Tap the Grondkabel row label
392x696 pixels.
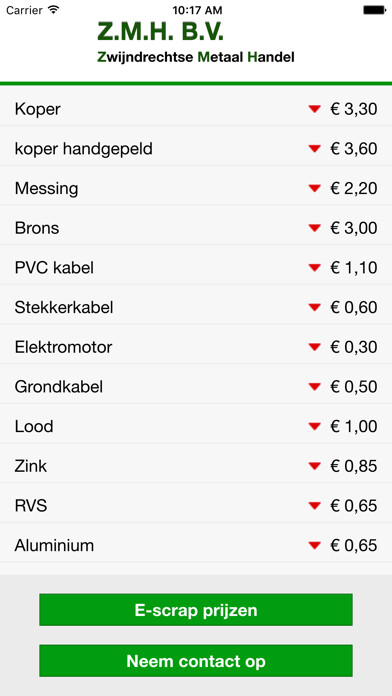59,387
